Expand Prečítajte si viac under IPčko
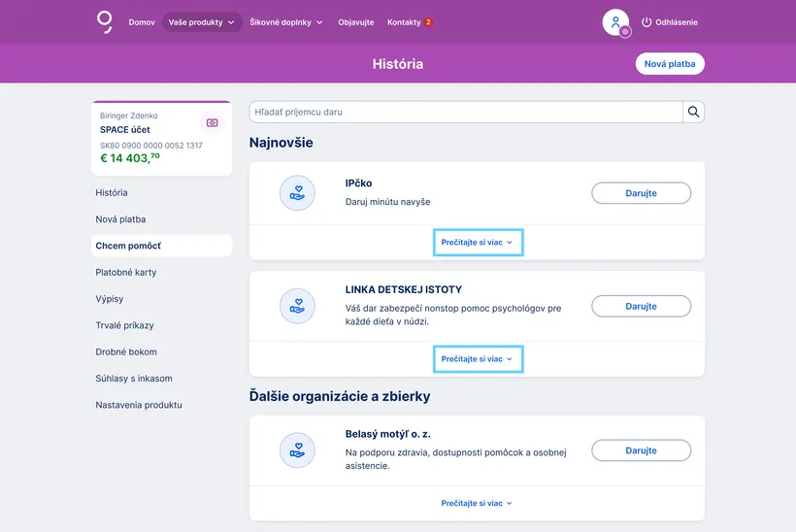This screenshot has height=532, width=796. pos(477,242)
